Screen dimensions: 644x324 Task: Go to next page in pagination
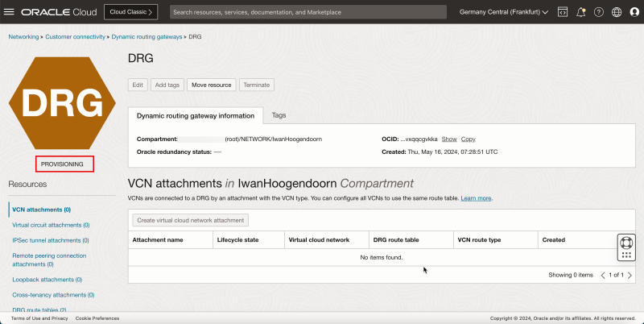(x=630, y=275)
